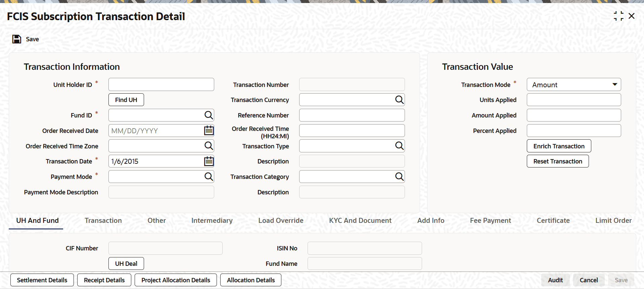Open the Payment Mode search lookup
Viewport: 644px width, 289px height.
click(x=209, y=177)
